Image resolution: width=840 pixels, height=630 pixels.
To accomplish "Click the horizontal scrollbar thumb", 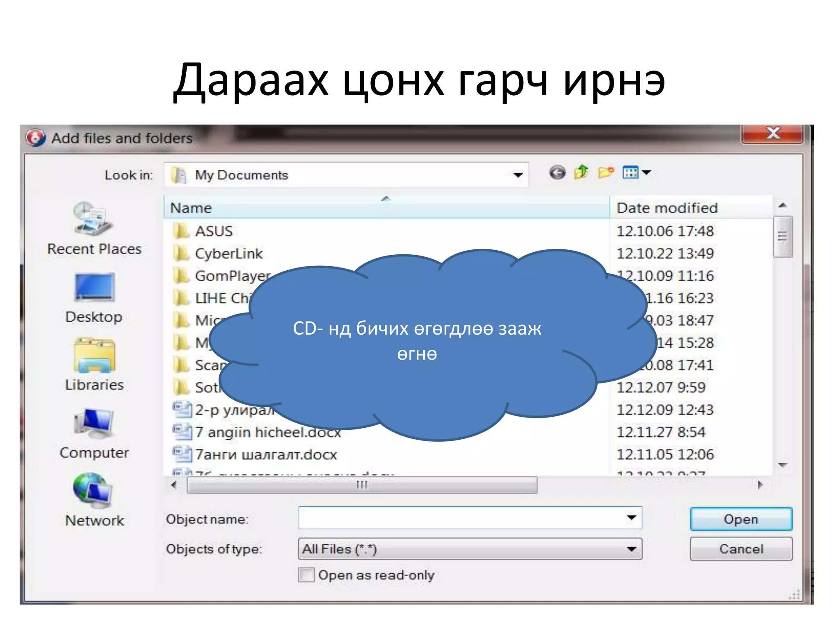I will pyautogui.click(x=362, y=485).
